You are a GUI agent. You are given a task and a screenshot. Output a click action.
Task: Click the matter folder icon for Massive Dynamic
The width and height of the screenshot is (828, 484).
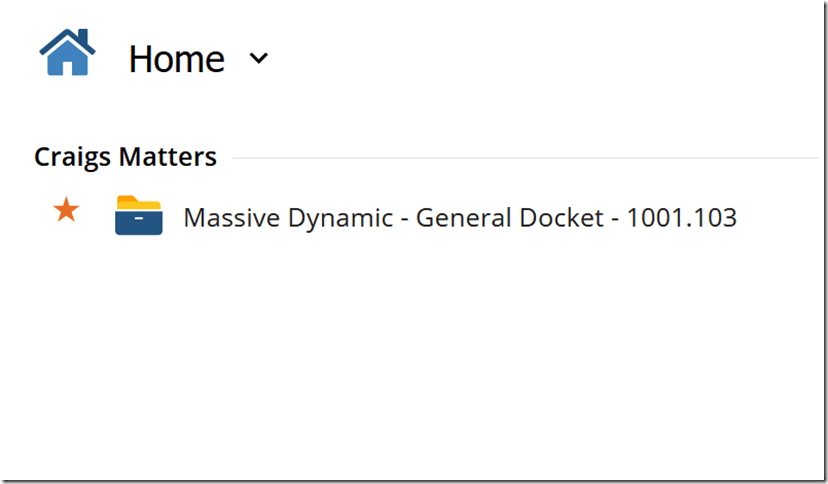[x=139, y=215]
